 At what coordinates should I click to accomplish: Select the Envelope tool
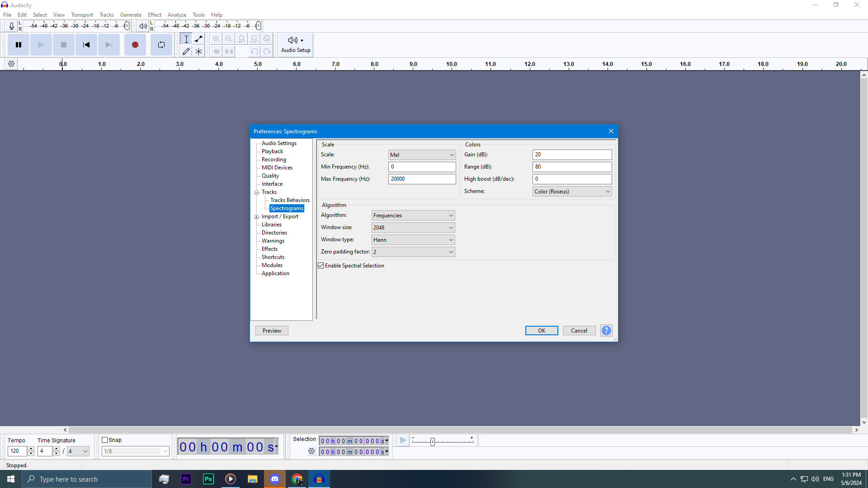[198, 39]
